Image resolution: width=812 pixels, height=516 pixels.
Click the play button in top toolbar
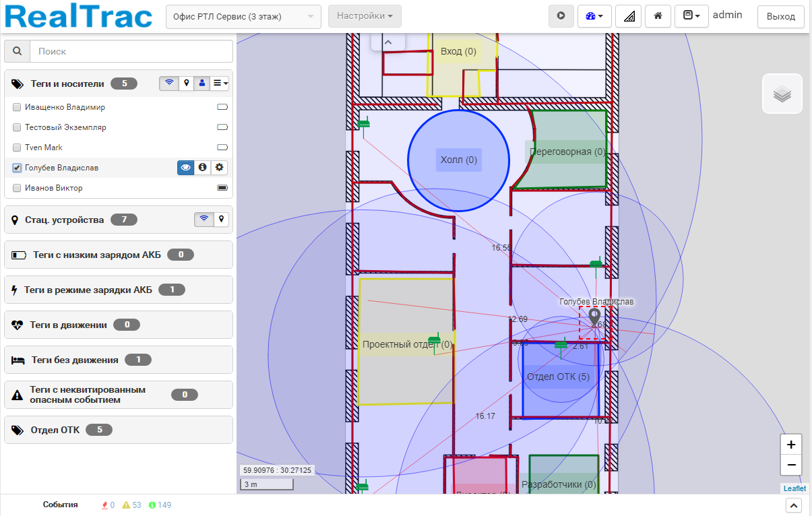pos(561,16)
